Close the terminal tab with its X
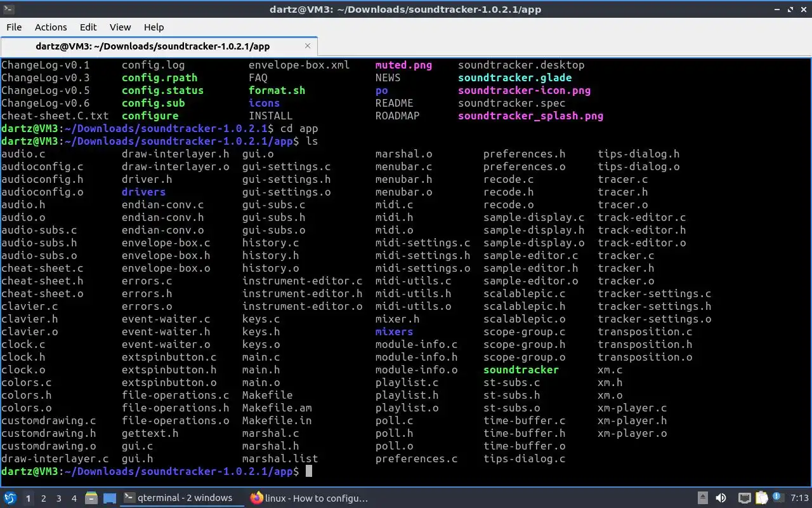The width and height of the screenshot is (812, 508). click(x=308, y=46)
